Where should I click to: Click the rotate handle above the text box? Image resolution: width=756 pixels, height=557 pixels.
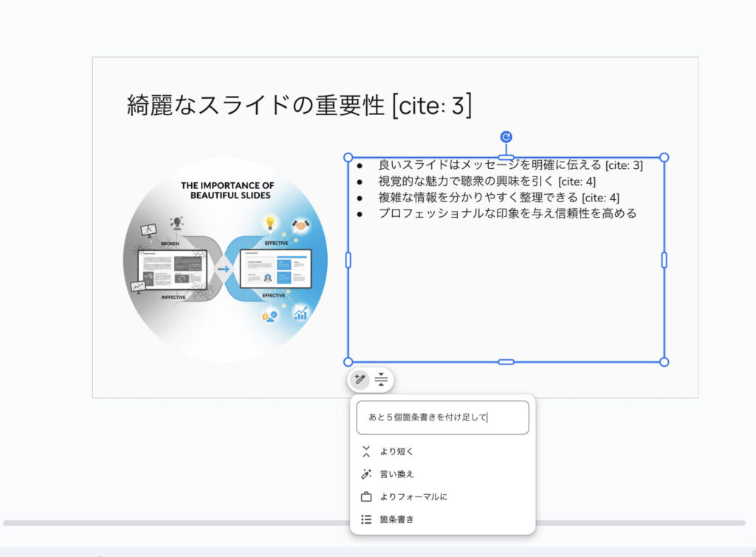pos(506,136)
